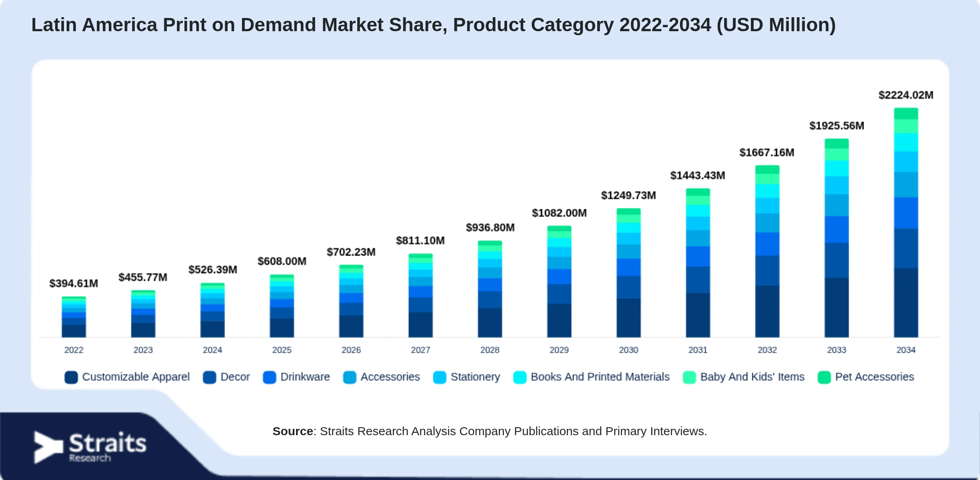Click the 2023 x-axis year label

point(143,350)
